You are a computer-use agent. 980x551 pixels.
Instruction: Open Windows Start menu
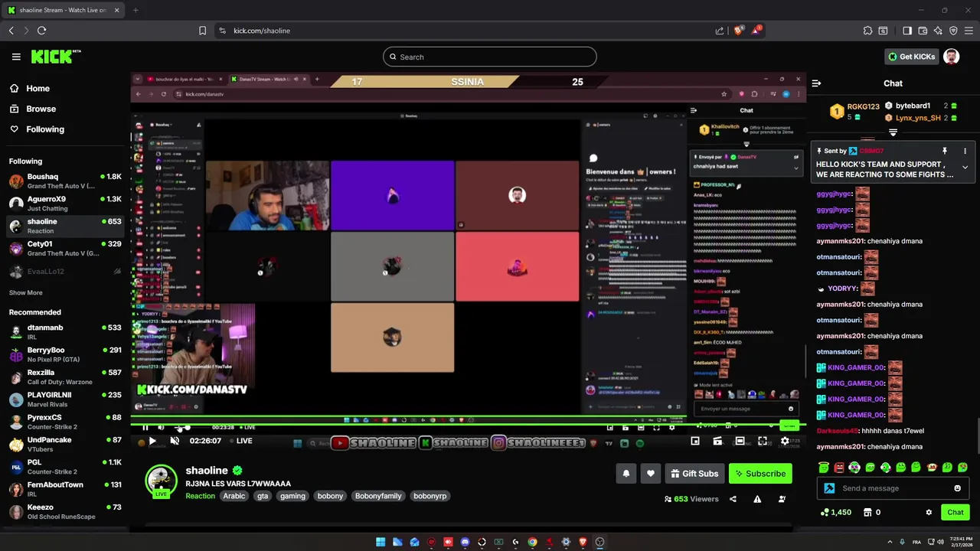381,542
